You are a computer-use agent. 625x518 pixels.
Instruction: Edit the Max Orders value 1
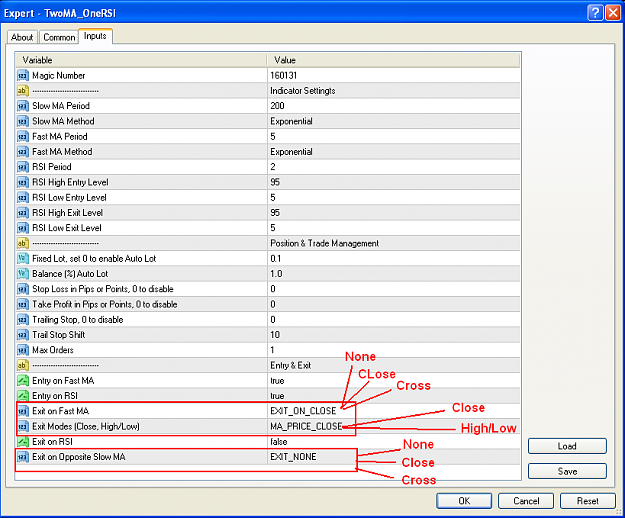pyautogui.click(x=272, y=350)
